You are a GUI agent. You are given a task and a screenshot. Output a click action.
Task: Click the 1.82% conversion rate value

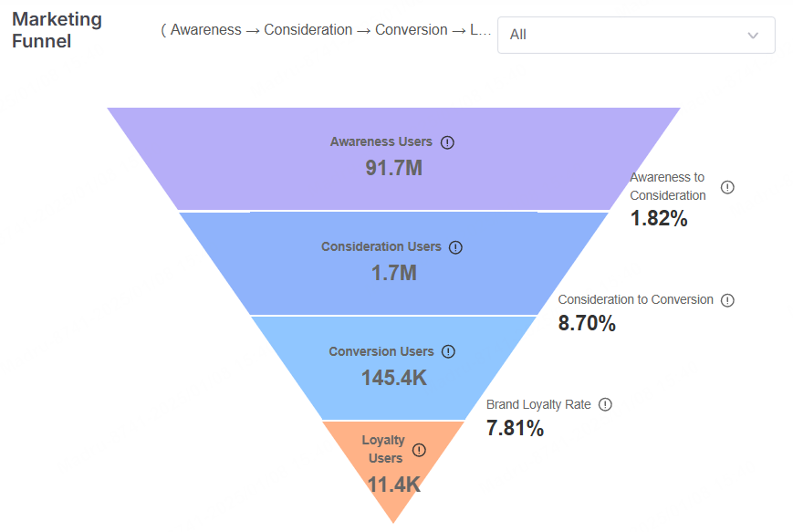(658, 218)
